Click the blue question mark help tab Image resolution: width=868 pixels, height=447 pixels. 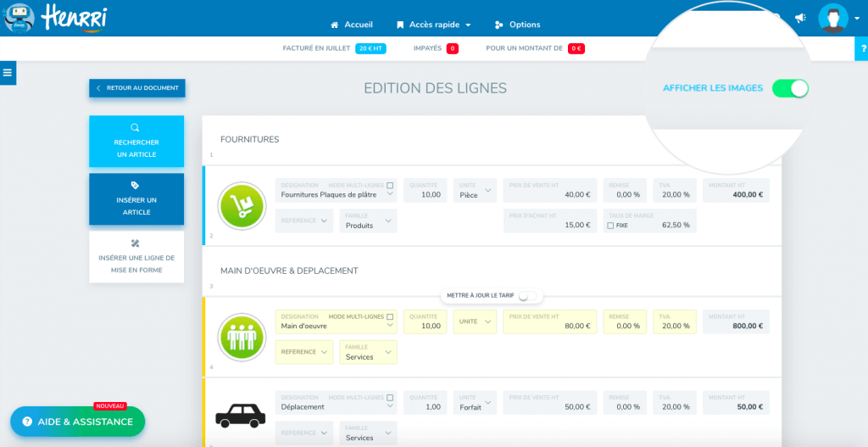click(861, 49)
